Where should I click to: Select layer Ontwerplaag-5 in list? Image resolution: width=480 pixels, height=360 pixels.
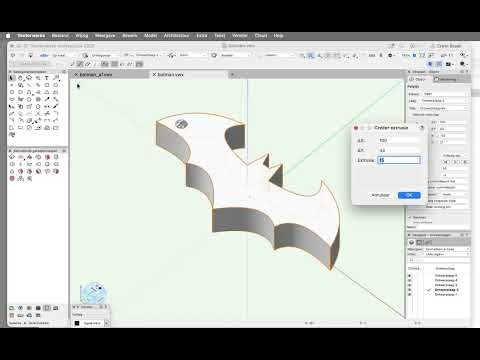click(x=446, y=276)
